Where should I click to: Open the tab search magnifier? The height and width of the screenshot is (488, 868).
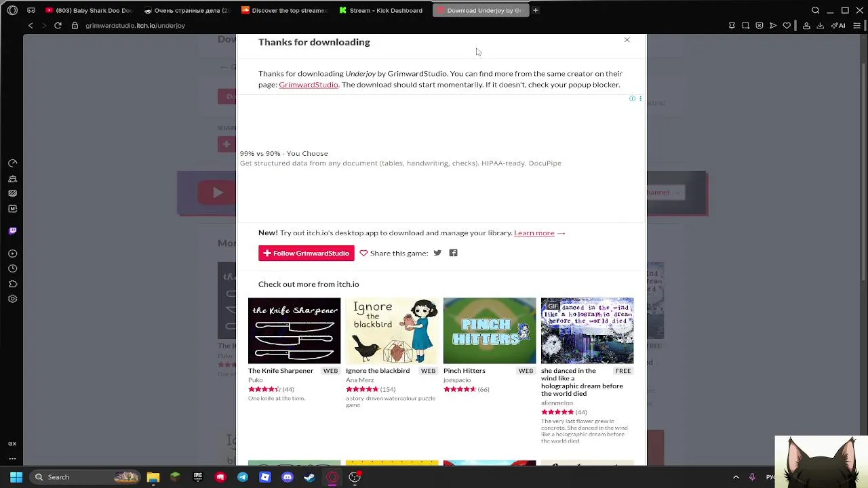click(816, 10)
